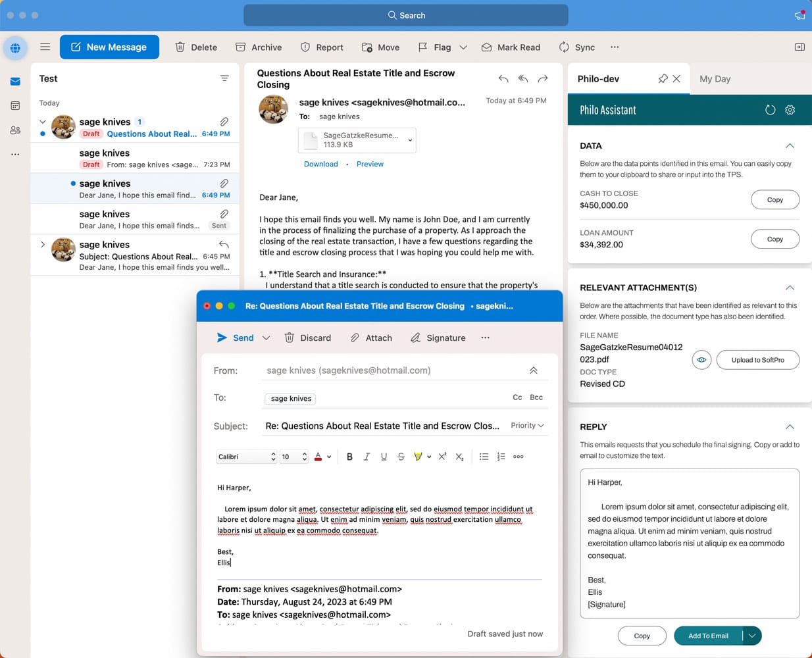Open Philo Assistant settings gear
Viewport: 812px width, 658px height.
pos(790,110)
